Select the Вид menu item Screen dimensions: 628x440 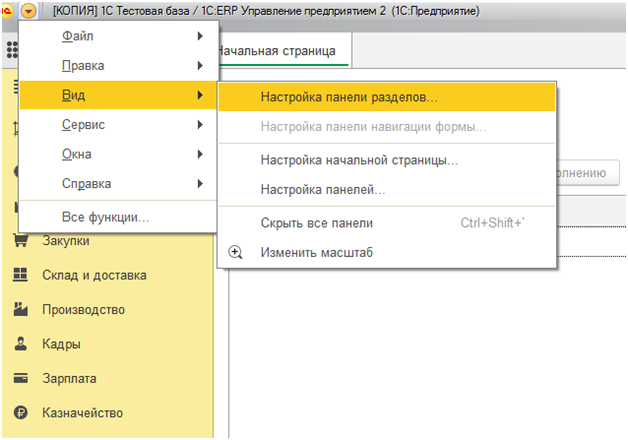[x=118, y=95]
